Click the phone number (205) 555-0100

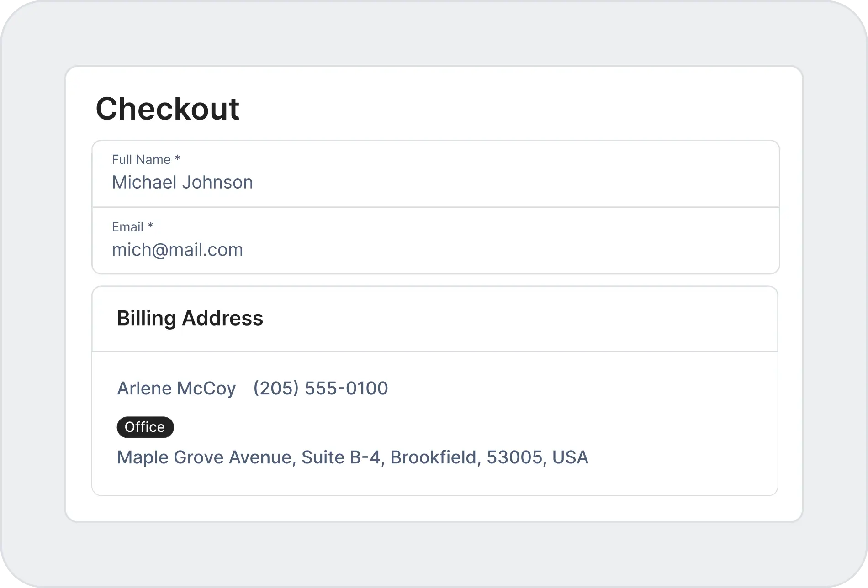320,388
